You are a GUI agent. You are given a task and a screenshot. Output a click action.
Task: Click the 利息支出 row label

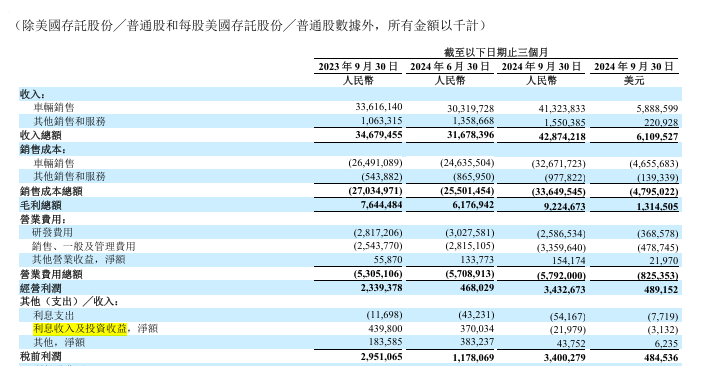(54, 315)
